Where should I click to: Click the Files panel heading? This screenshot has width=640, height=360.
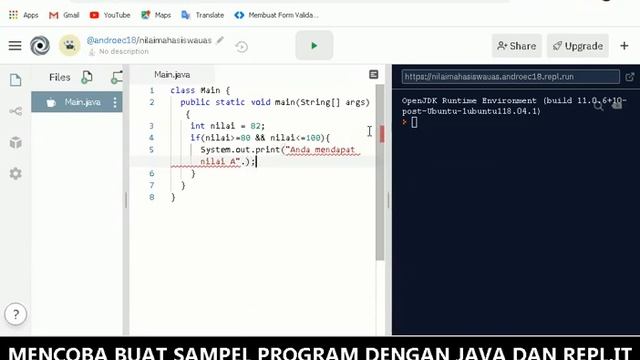point(60,77)
